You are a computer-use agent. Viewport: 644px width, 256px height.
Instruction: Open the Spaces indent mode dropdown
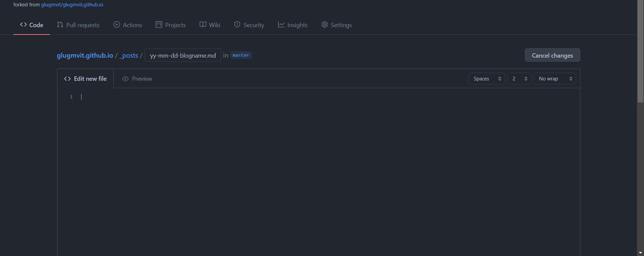pyautogui.click(x=486, y=79)
